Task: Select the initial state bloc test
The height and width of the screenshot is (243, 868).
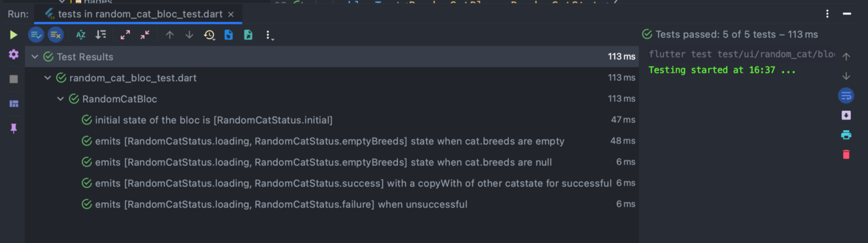Action: coord(332,120)
